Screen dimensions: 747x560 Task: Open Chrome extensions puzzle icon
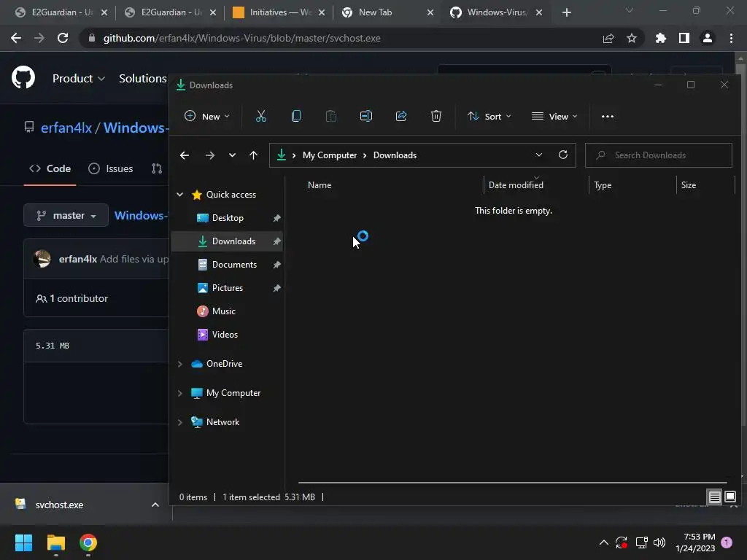click(x=660, y=38)
